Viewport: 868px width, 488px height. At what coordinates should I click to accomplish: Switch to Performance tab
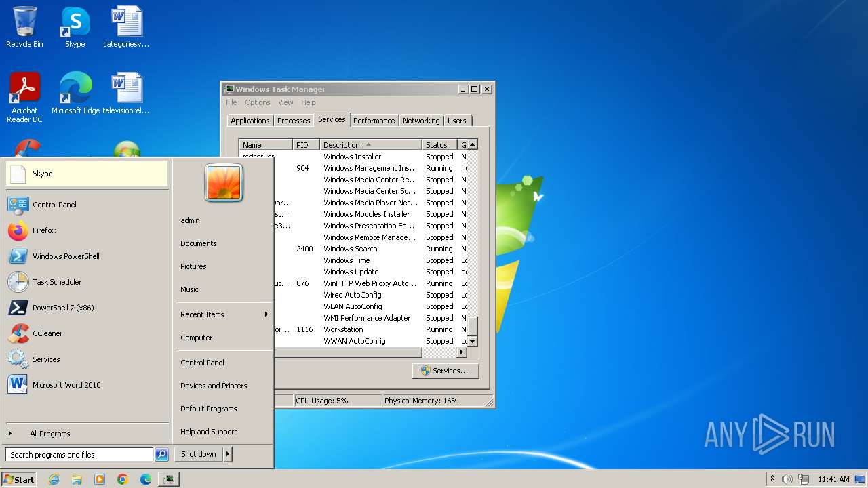[374, 121]
